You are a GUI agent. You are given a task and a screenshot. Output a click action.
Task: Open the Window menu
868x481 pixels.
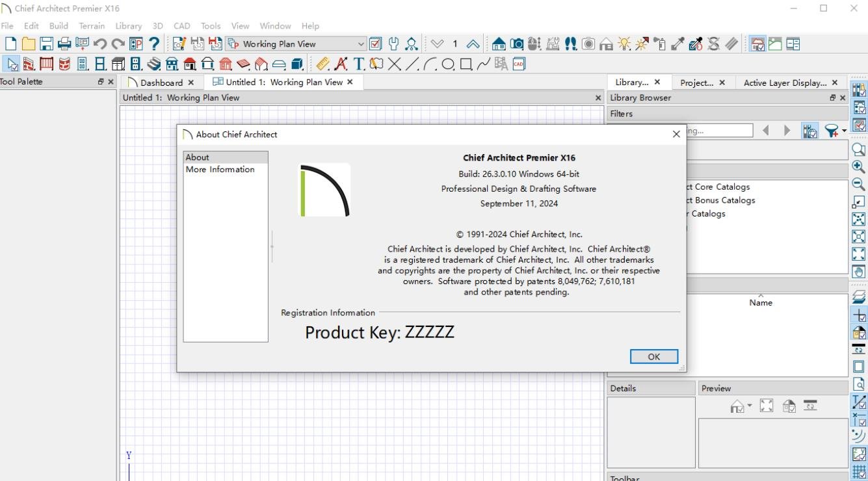275,26
